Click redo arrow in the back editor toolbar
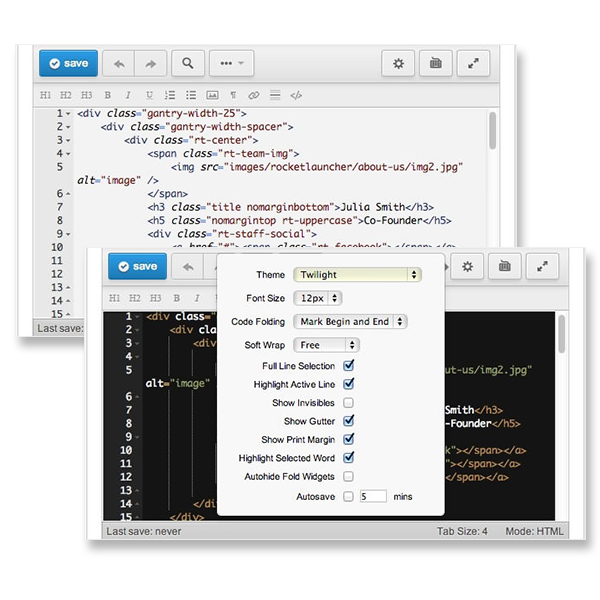Screen dimensions: 600x600 pyautogui.click(x=150, y=63)
